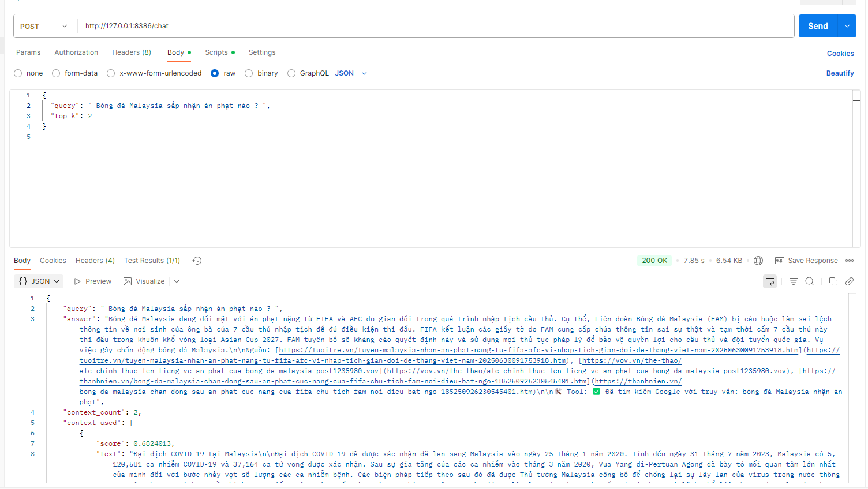Click the search icon to find in response
The width and height of the screenshot is (868, 489).
tap(809, 281)
